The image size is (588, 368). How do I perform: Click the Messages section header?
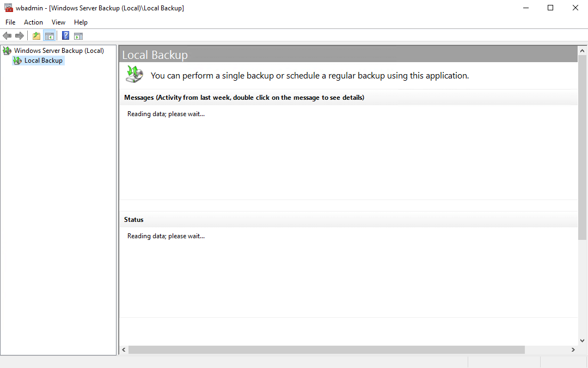point(349,97)
